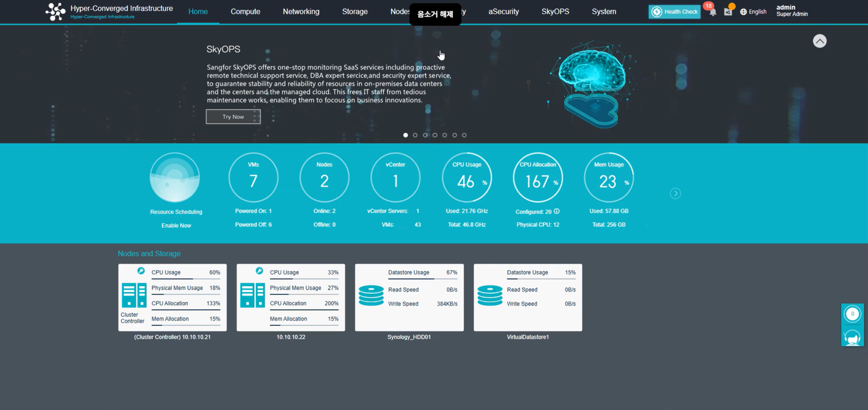Click the Resource Scheduling radar icon
Viewport: 868px width, 410px height.
[x=175, y=177]
